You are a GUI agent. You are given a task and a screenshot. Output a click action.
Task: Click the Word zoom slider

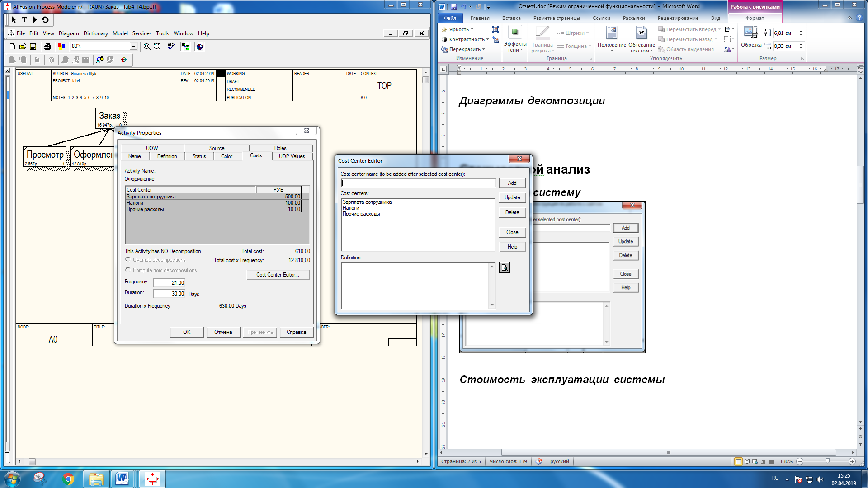tap(827, 461)
